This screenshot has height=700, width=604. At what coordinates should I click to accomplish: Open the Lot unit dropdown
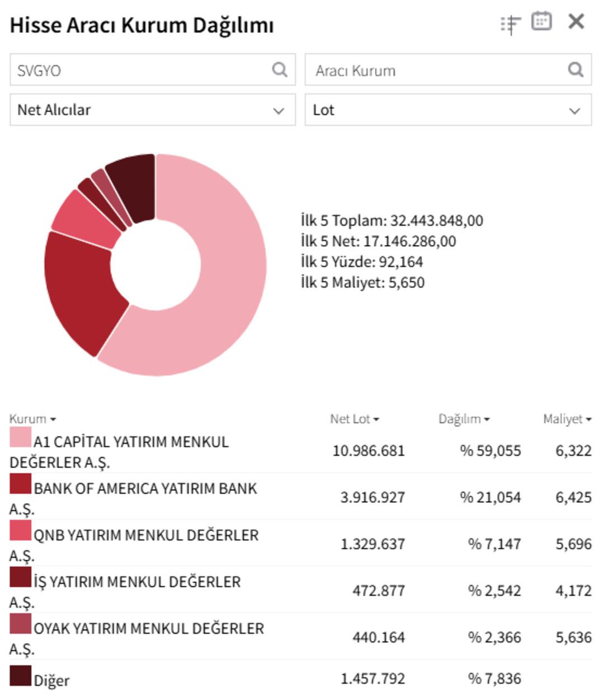pos(447,110)
